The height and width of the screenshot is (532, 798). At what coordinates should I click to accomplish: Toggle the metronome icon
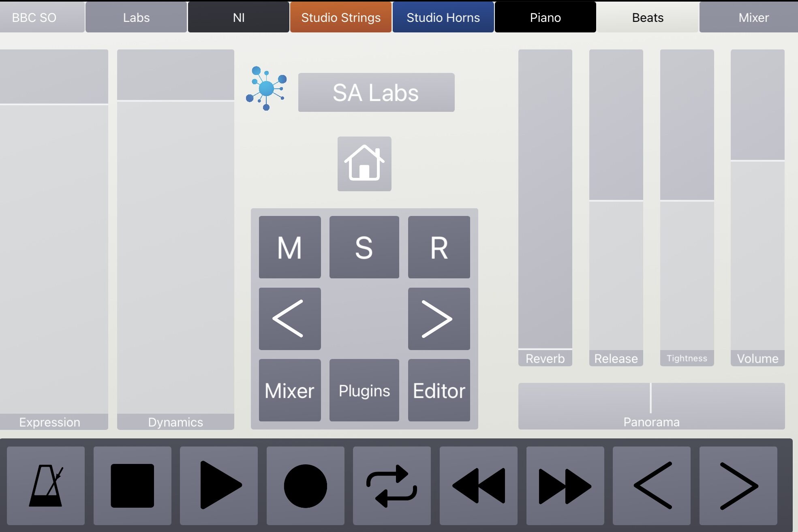46,485
